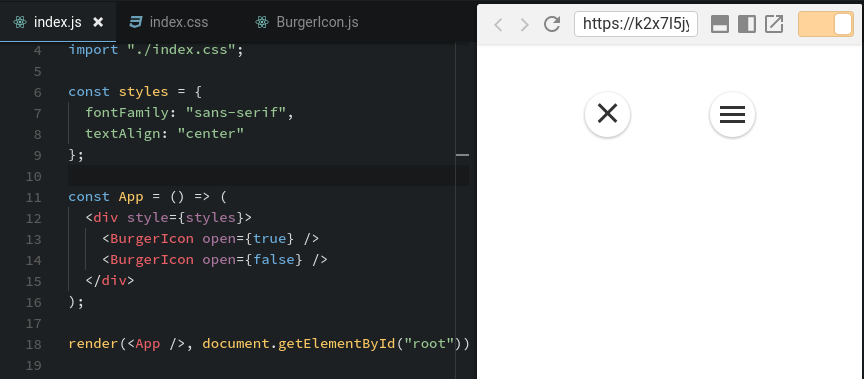Click the browser forward arrow
864x379 pixels.
525,24
